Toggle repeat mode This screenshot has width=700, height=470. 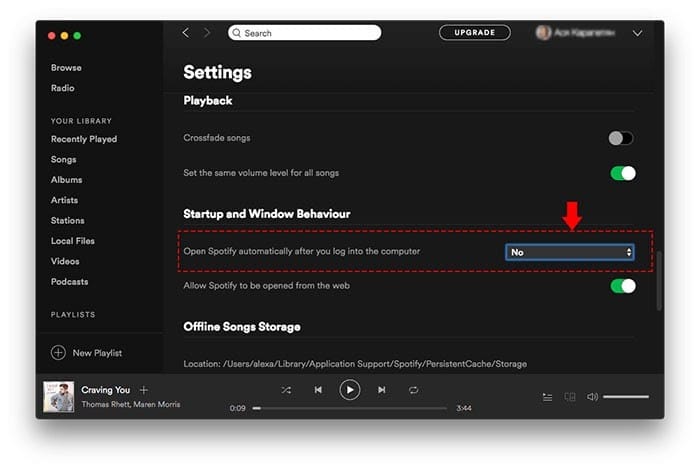413,390
